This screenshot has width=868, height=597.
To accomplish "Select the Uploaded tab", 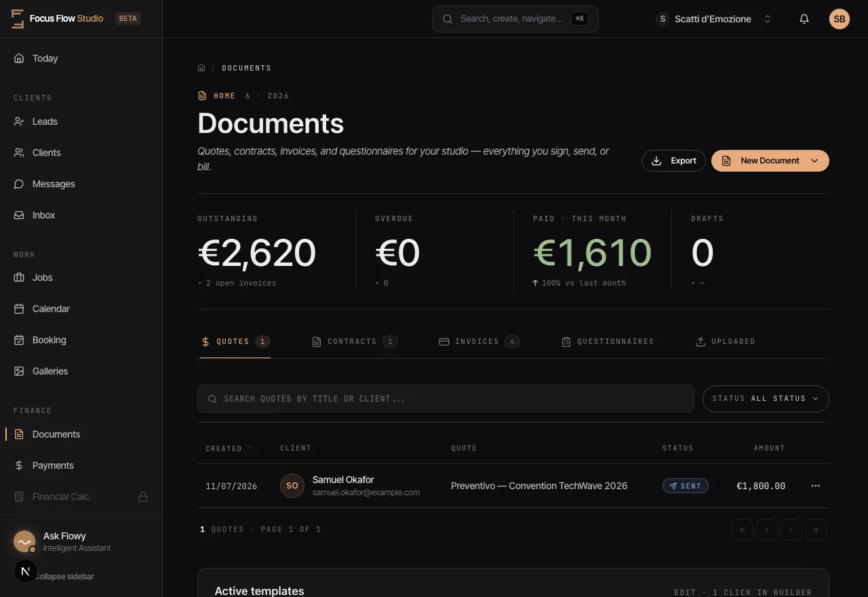I will point(725,342).
